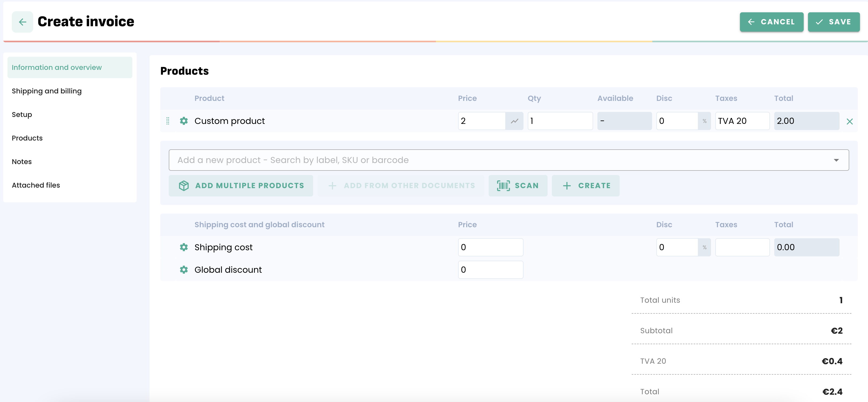Open Custom product gear settings
Screen dimensions: 868x402
coord(184,121)
